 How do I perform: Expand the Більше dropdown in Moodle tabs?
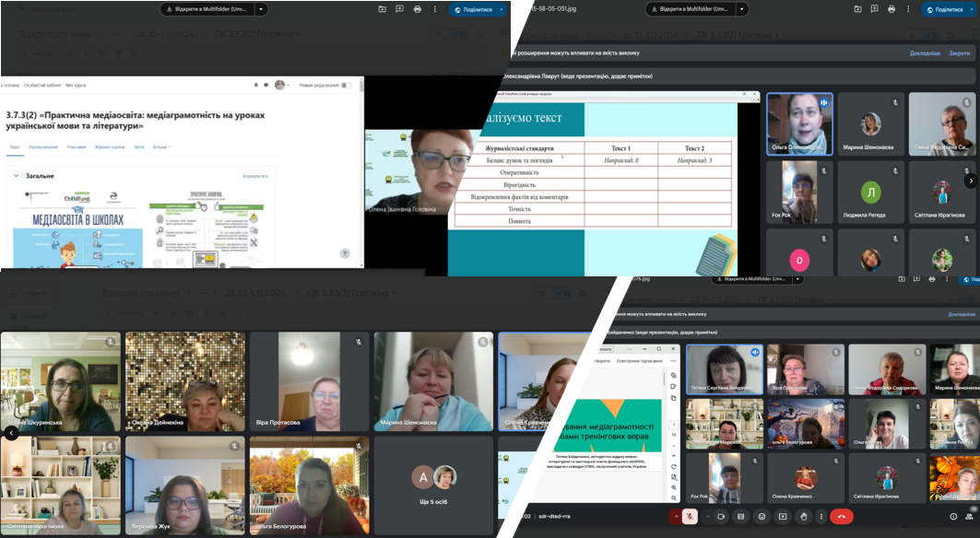coord(161,146)
